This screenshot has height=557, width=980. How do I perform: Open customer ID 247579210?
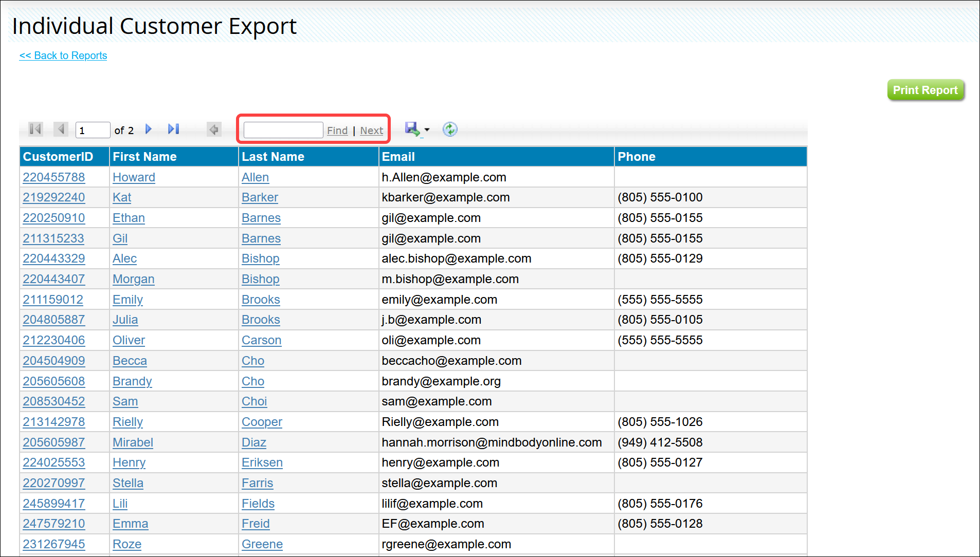[54, 524]
